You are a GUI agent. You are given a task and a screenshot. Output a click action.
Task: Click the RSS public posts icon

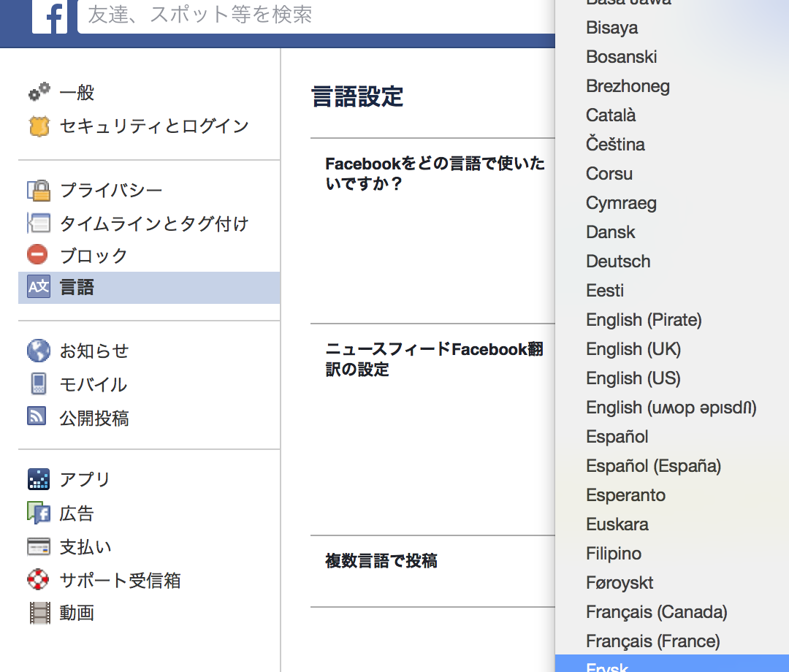coord(37,416)
